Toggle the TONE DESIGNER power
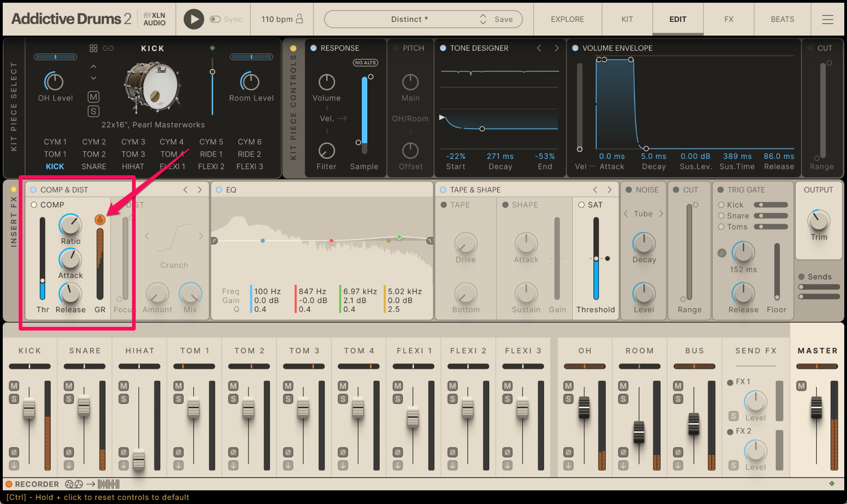 point(443,48)
